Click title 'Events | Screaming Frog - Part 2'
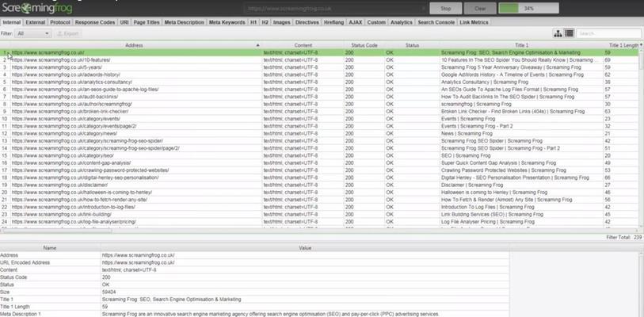This screenshot has width=644, height=317. pos(477,126)
